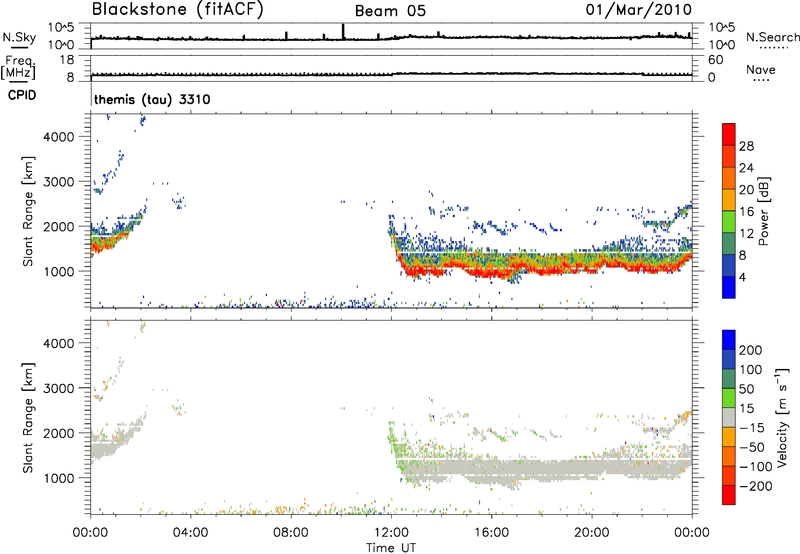Click the gray segment of Velocity colorbar
The width and height of the screenshot is (800, 554).
coord(729,417)
